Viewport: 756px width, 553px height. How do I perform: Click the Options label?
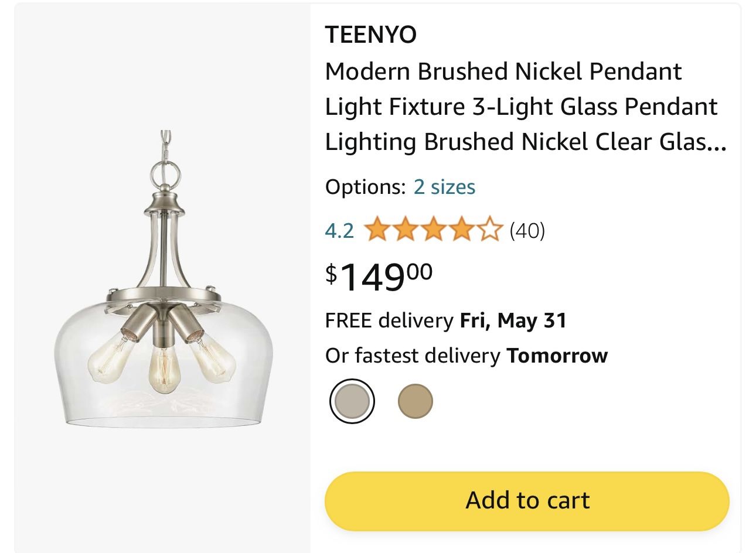pyautogui.click(x=365, y=187)
